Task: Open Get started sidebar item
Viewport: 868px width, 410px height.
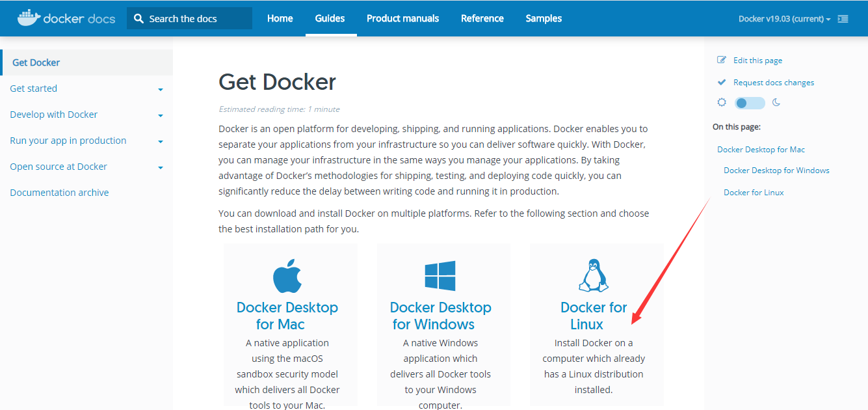Action: point(34,89)
